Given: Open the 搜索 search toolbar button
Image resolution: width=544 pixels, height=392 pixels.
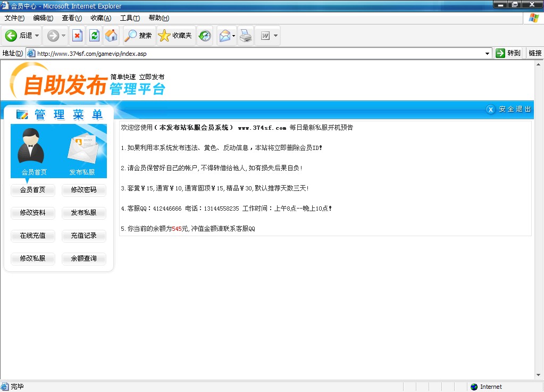Looking at the screenshot, I should click(x=138, y=36).
